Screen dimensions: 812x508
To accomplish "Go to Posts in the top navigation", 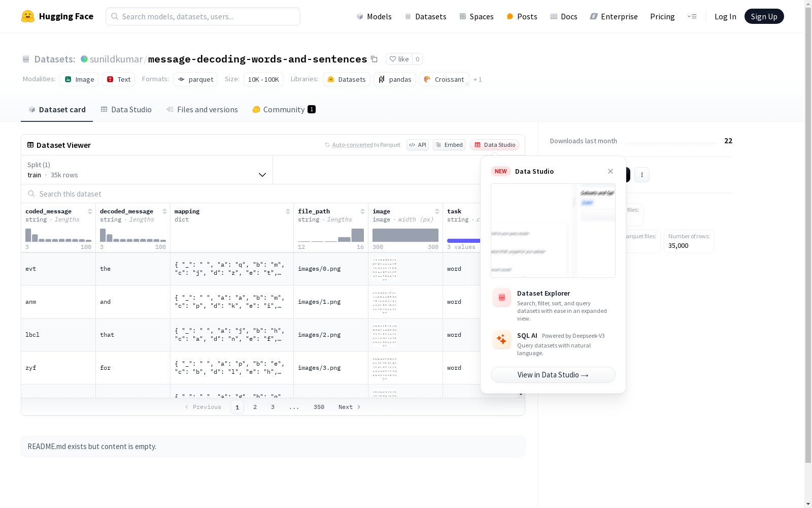I will pyautogui.click(x=522, y=16).
